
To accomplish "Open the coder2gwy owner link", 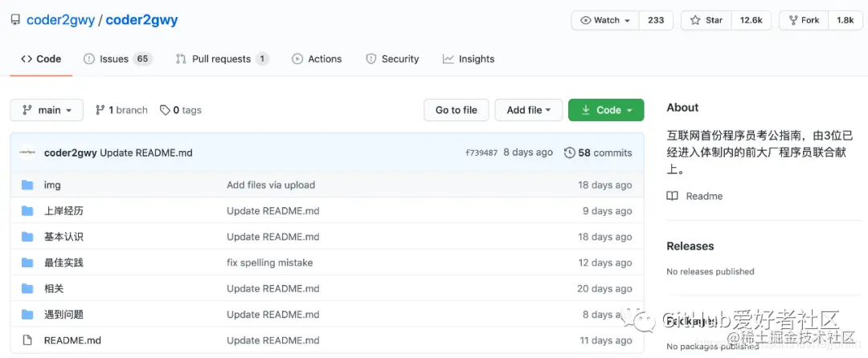I will tap(59, 20).
